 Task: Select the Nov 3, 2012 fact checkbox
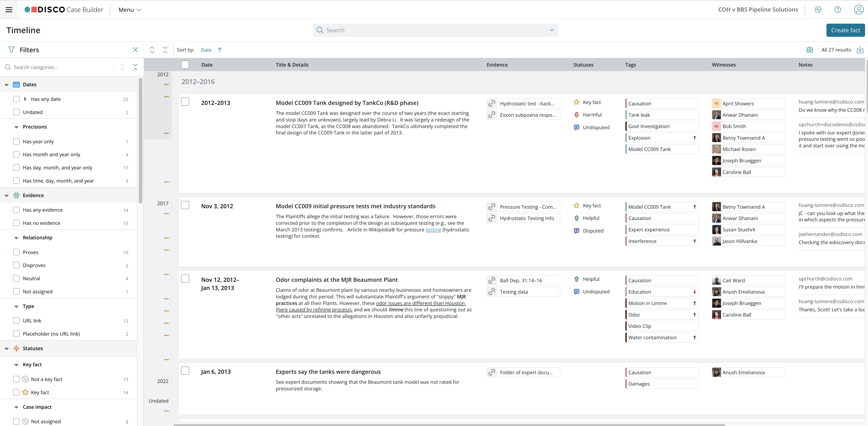tap(185, 205)
